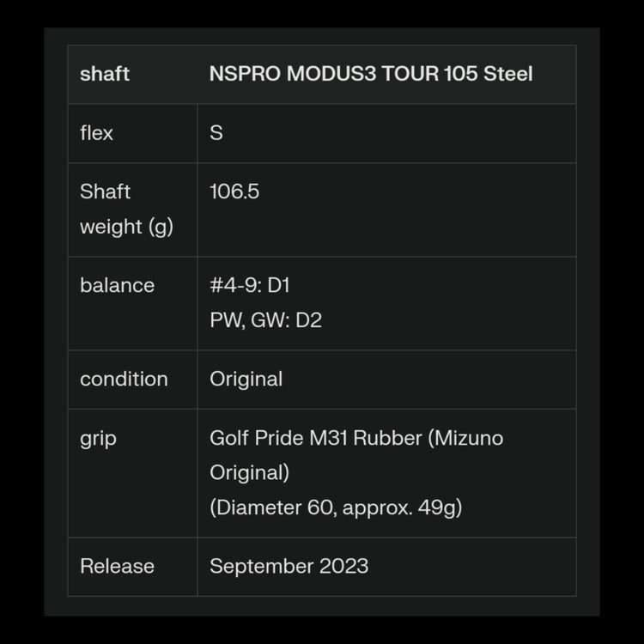644x644 pixels.
Task: Click the "flex" row label
Action: click(x=96, y=133)
